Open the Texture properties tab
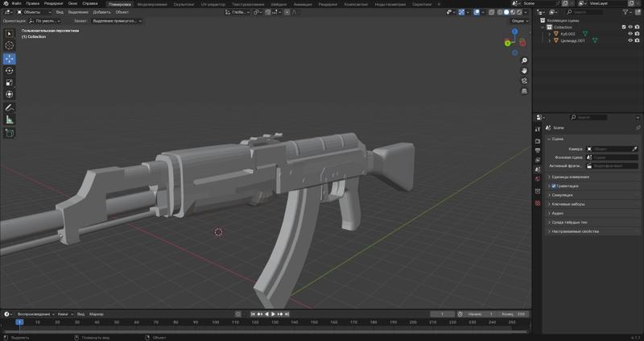 pyautogui.click(x=538, y=203)
